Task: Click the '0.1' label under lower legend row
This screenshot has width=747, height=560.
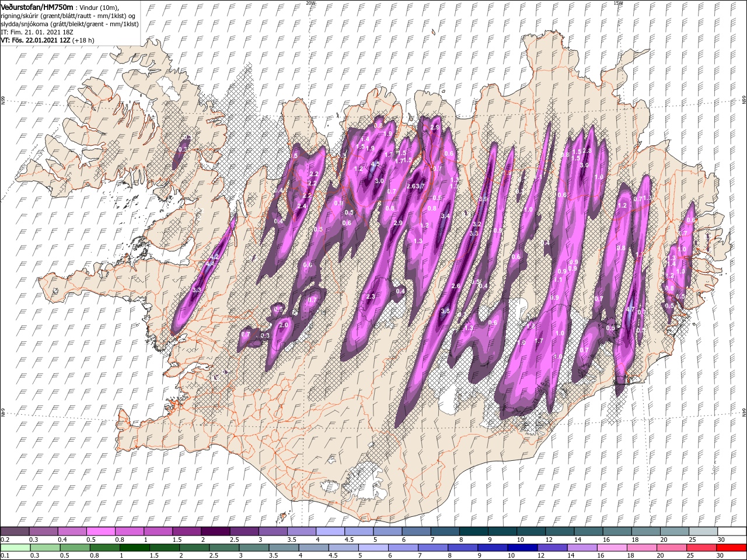Action: point(5,556)
